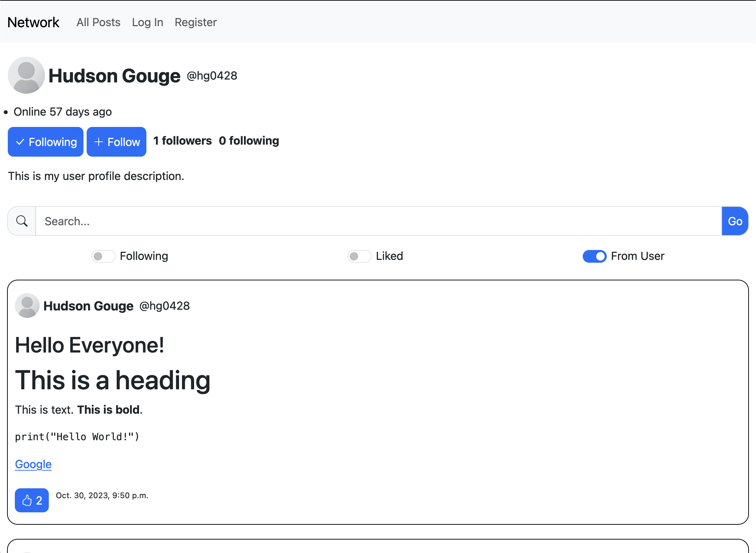Click the plus Follow button
The width and height of the screenshot is (756, 553).
(x=116, y=142)
